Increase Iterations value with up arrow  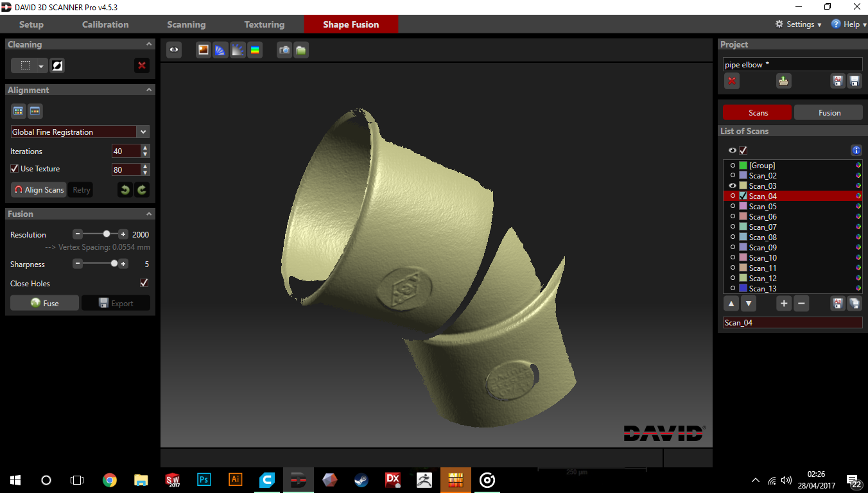pyautogui.click(x=146, y=148)
